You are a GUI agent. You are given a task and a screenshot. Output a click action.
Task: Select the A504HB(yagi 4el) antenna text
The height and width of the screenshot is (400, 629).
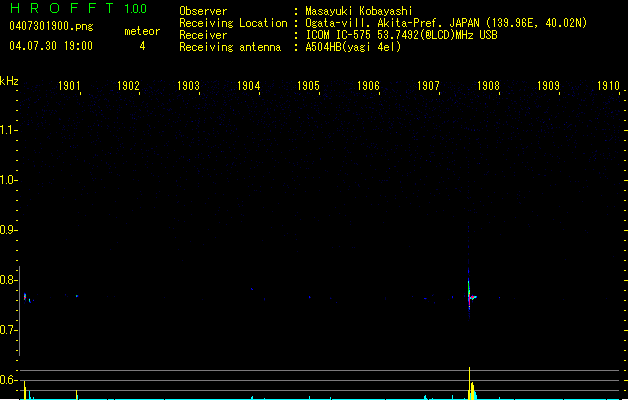353,47
